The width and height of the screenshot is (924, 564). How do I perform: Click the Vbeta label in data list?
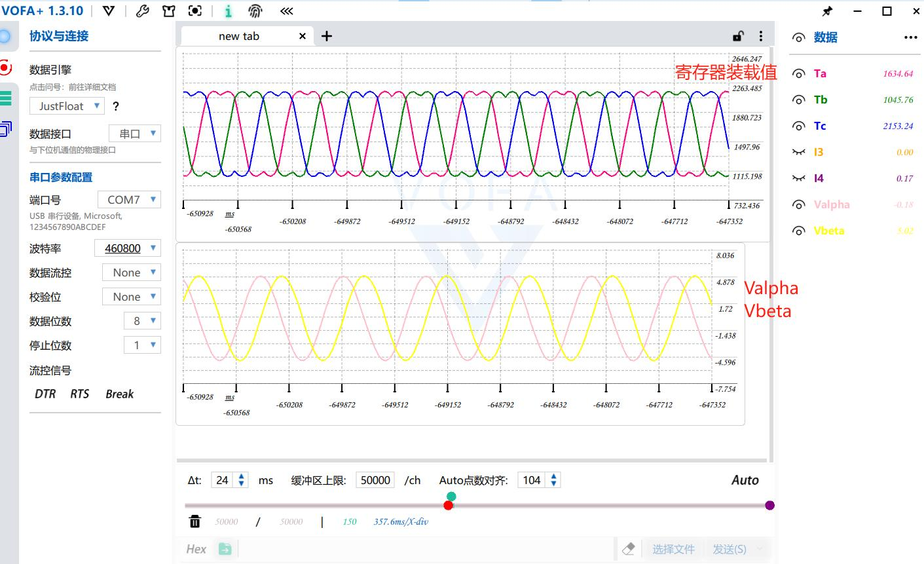point(829,231)
